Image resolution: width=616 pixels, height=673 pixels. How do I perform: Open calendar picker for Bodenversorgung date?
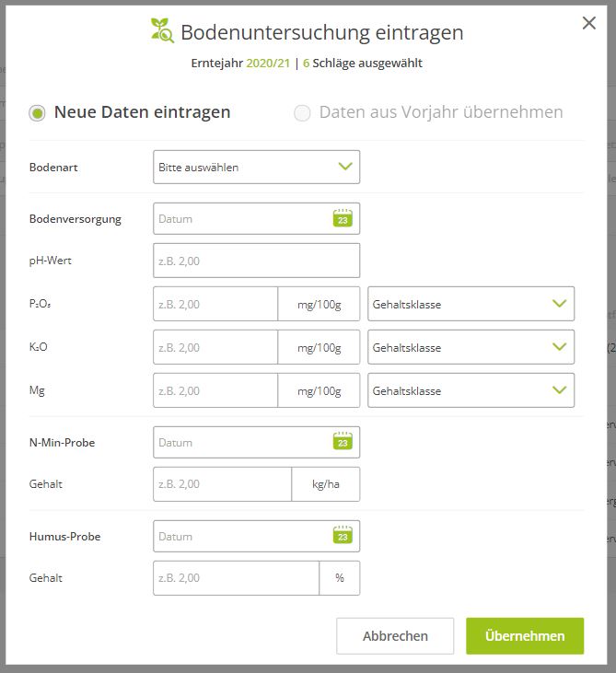click(343, 218)
